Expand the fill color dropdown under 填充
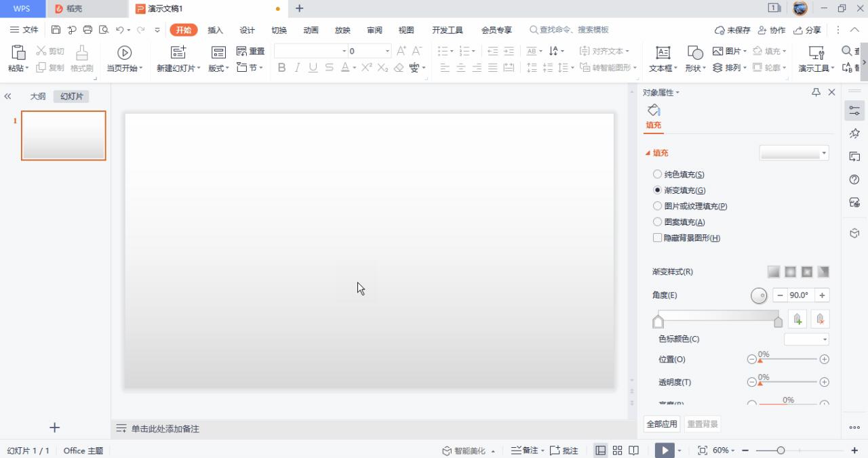Screen dimensions: 868x458 (x=823, y=152)
